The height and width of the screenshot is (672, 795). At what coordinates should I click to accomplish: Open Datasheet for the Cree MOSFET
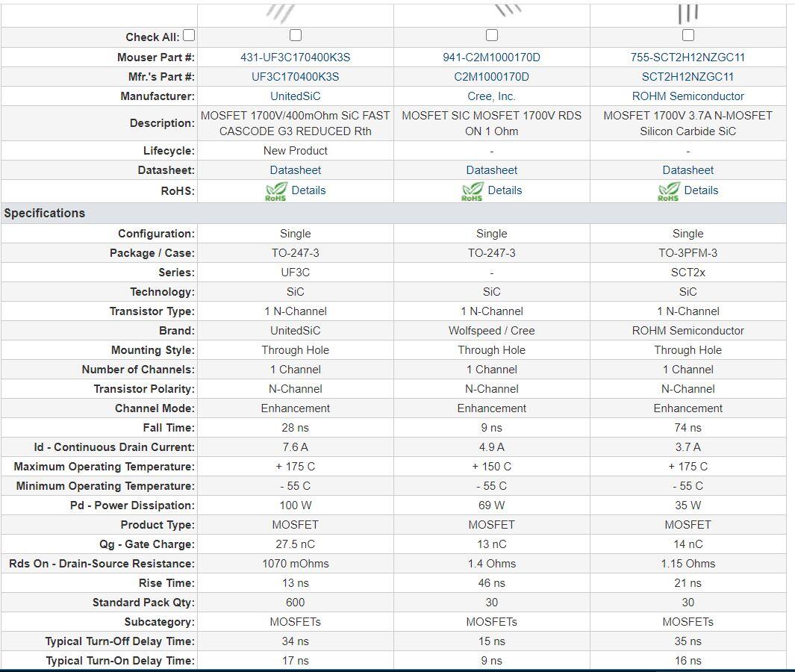click(491, 170)
